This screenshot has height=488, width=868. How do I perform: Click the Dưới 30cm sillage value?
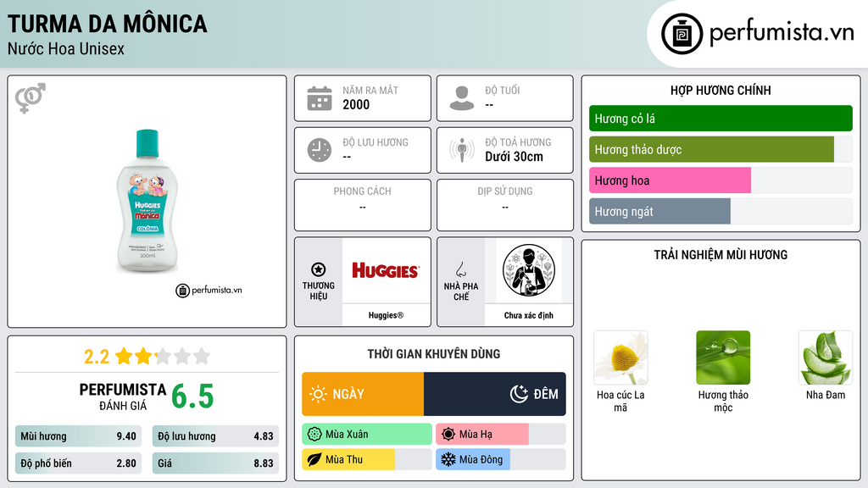[515, 157]
